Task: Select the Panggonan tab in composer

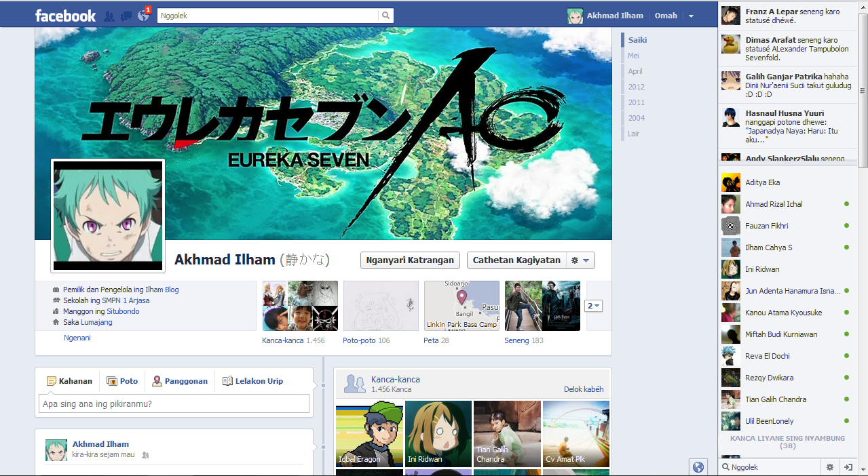Action: [x=180, y=381]
